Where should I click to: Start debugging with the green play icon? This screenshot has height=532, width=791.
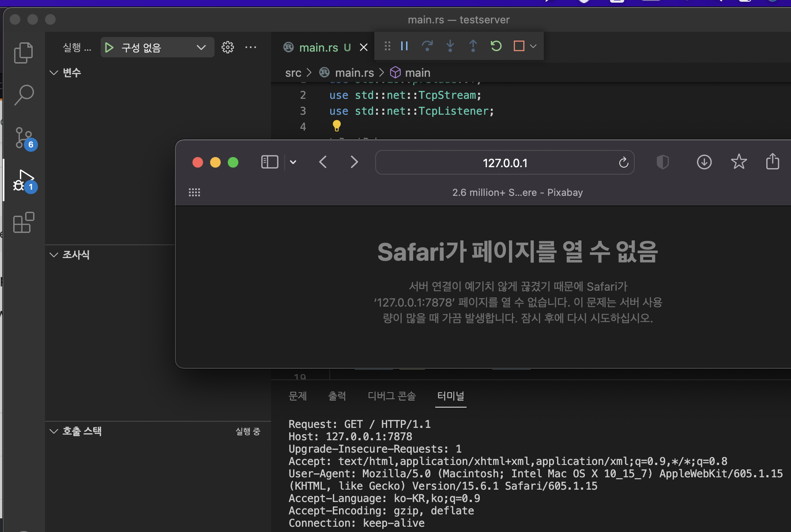point(109,47)
